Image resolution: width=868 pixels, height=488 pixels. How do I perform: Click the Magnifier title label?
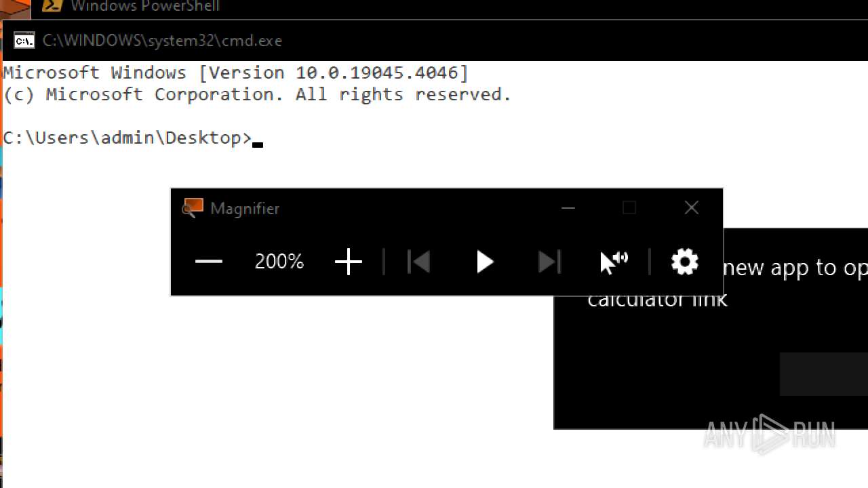coord(245,208)
